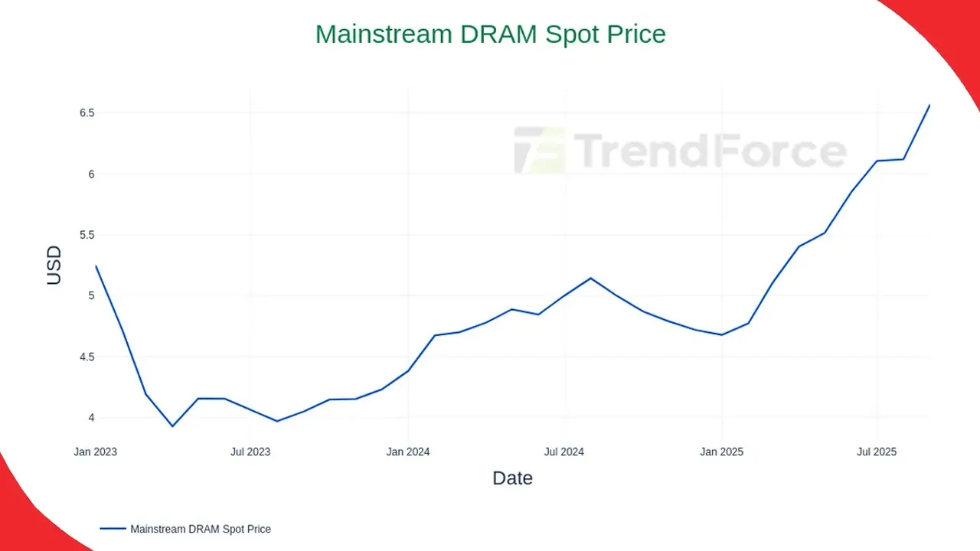The image size is (980, 551).
Task: Click the Jan 2025 x-axis tick label
Action: point(721,452)
